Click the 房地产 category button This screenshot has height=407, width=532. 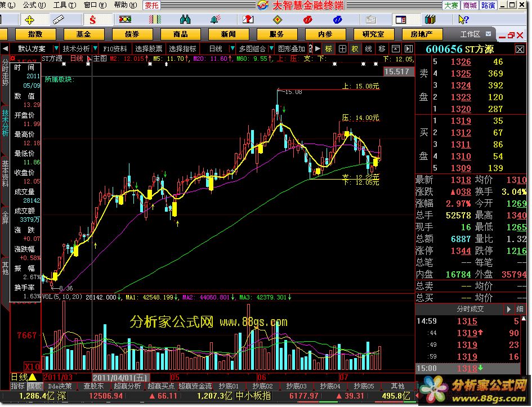(422, 34)
